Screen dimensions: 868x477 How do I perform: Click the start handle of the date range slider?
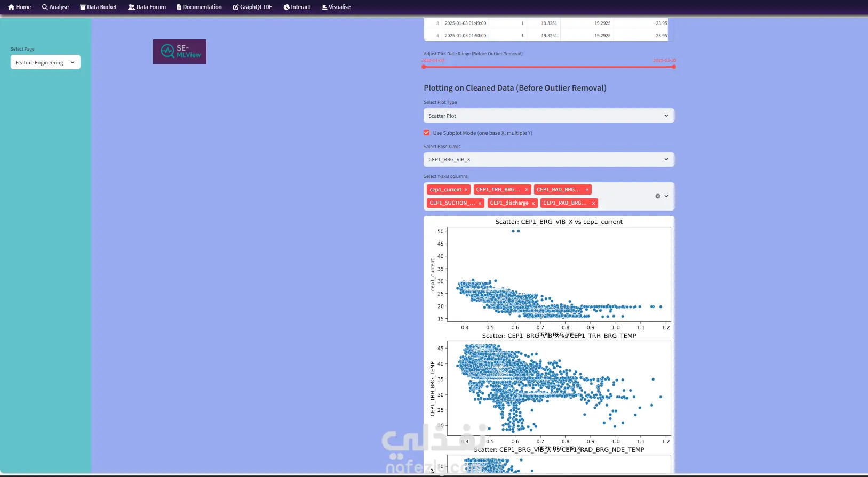(x=424, y=67)
